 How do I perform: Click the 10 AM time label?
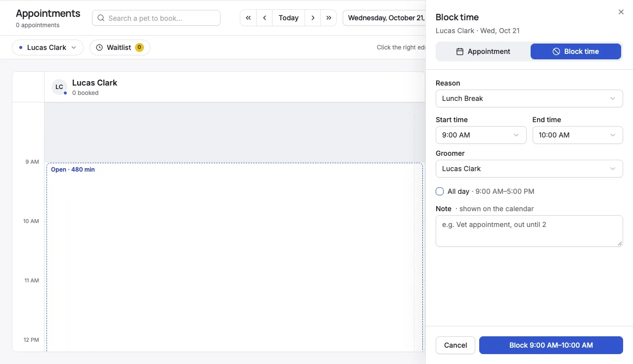pos(31,221)
